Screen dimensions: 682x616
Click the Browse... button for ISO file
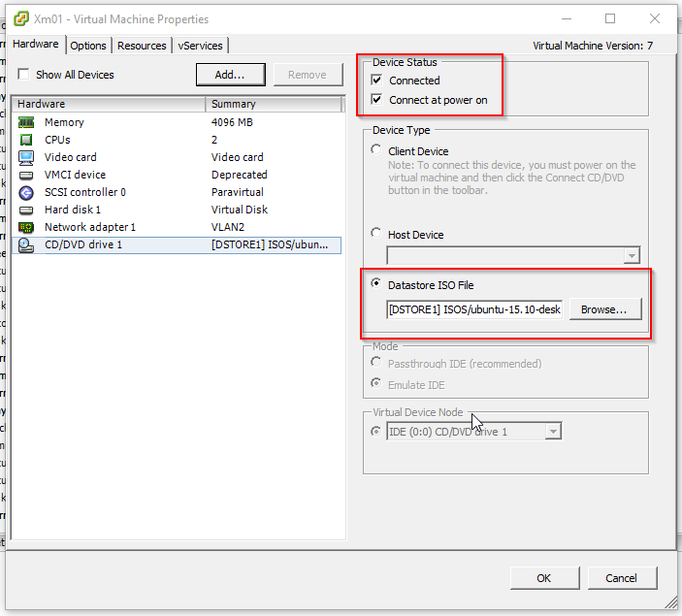coord(604,309)
